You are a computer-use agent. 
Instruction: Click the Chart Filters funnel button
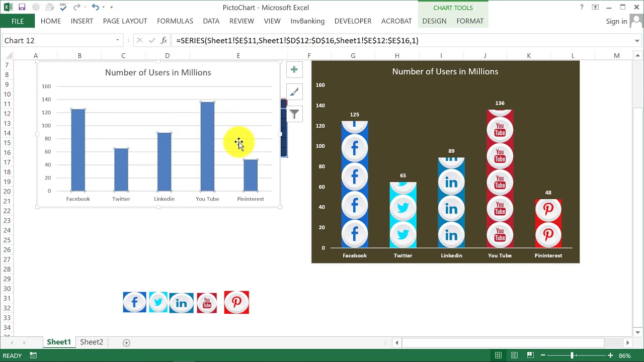tap(294, 114)
